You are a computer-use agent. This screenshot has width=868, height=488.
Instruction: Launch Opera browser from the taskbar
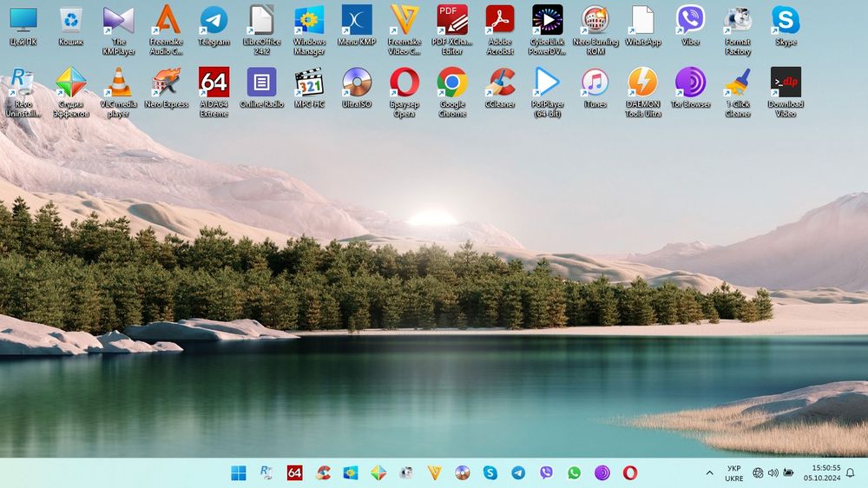(x=630, y=473)
